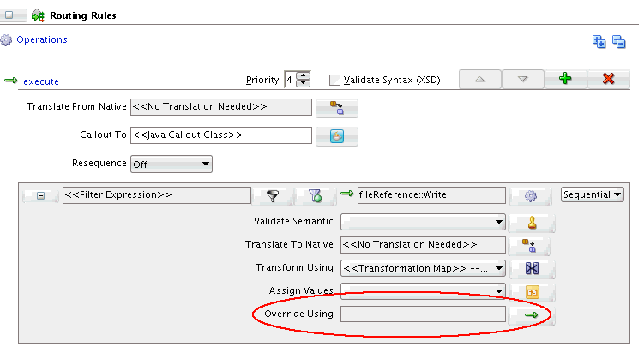The width and height of the screenshot is (644, 347).
Task: Enable the Validate Syntax (XSD) checkbox
Action: [x=335, y=80]
